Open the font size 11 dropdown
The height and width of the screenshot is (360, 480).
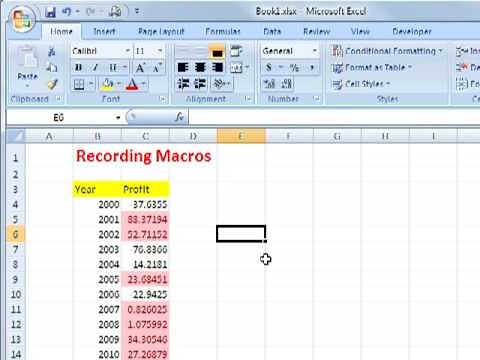point(160,51)
